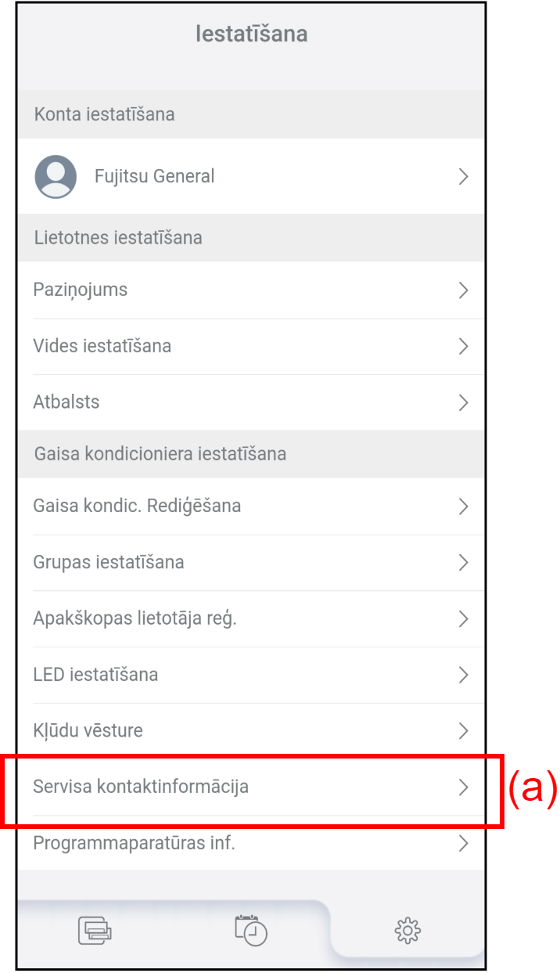Open Programmaparatūras inf. firmware info
Screen dimensions: 560x973
click(251, 844)
